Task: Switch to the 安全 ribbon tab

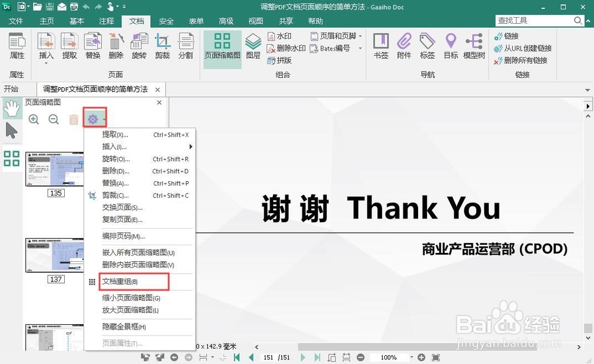Action: pyautogui.click(x=166, y=21)
